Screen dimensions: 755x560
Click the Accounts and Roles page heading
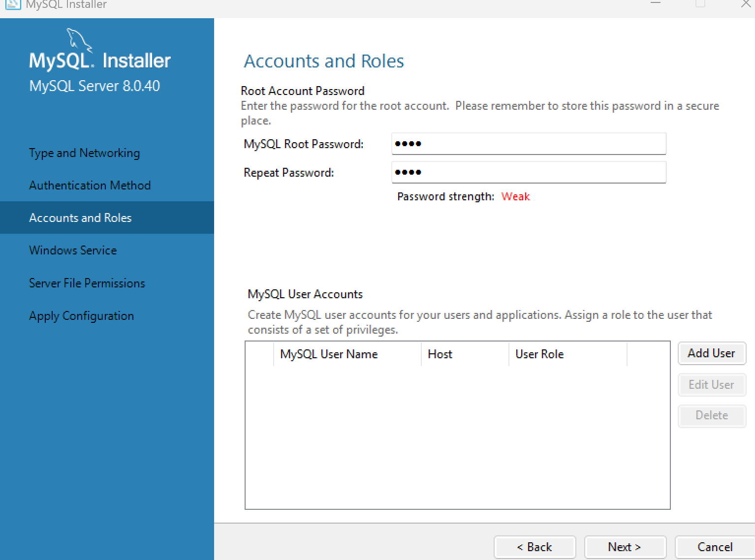[324, 61]
